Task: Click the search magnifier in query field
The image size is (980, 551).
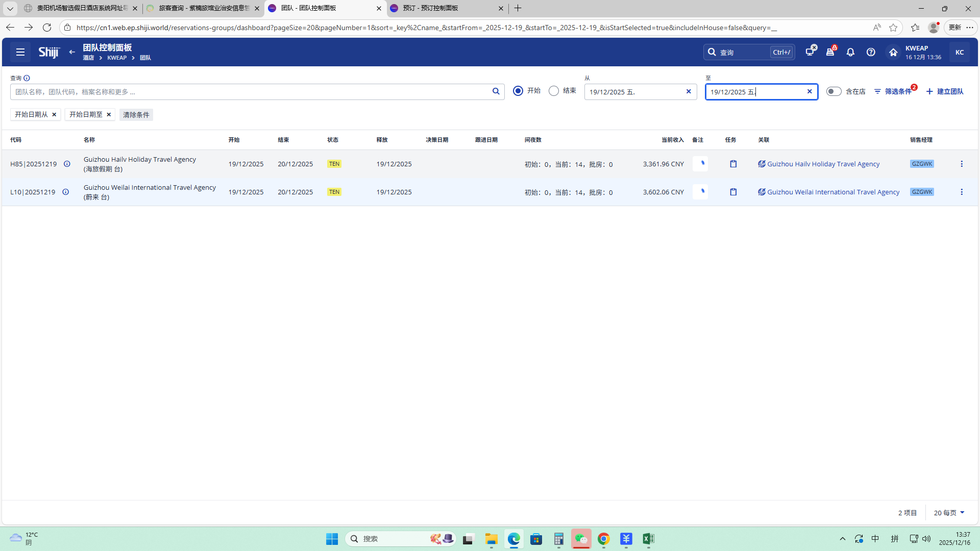Action: click(496, 91)
